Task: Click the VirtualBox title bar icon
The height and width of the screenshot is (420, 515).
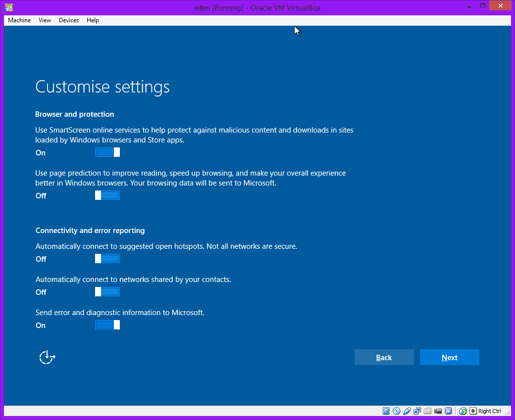Action: pos(9,7)
